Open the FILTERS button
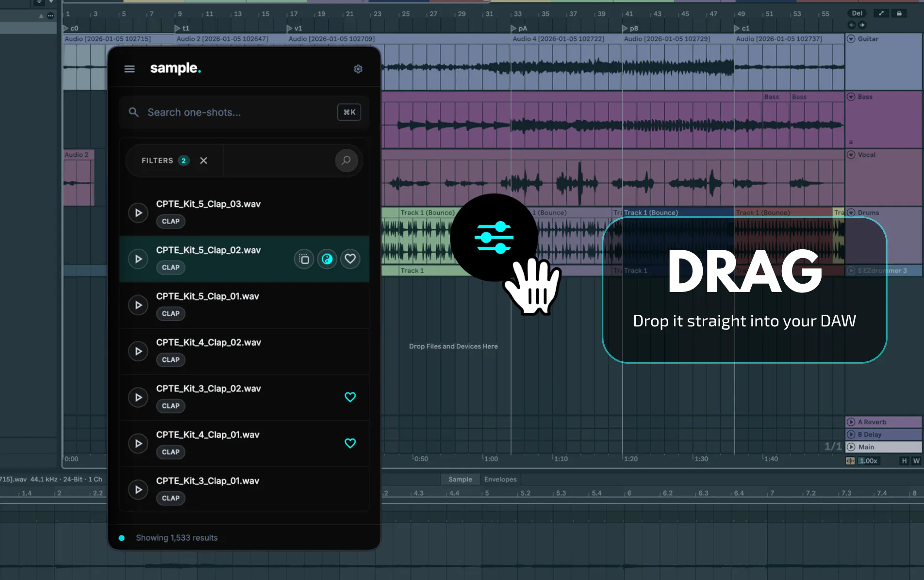 click(x=165, y=161)
